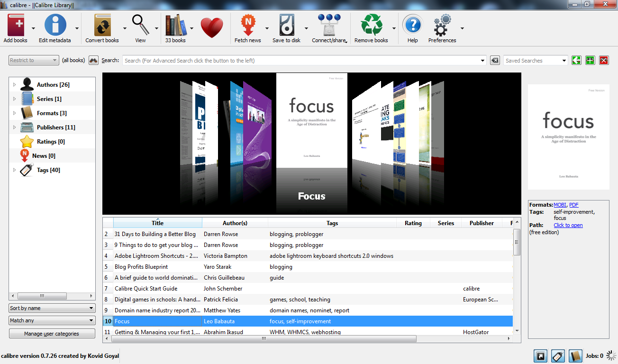Image resolution: width=618 pixels, height=364 pixels.
Task: Click the Manage user categories button
Action: (52, 334)
